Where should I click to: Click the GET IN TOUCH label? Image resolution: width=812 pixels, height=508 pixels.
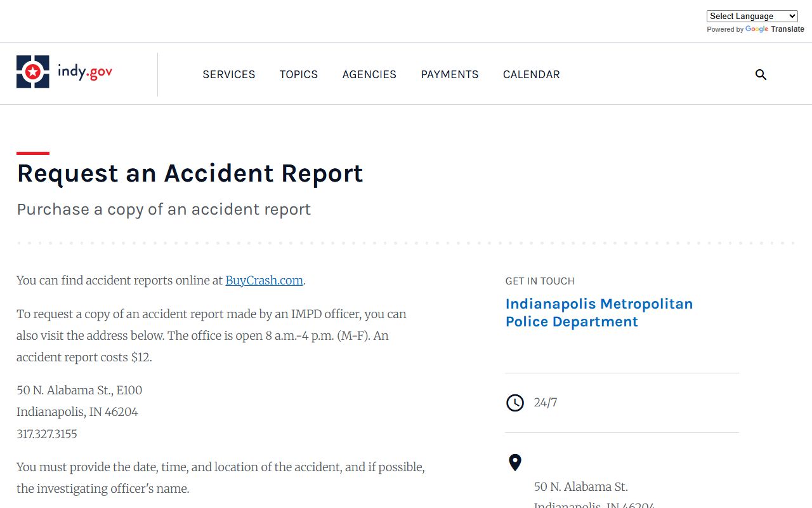(540, 281)
